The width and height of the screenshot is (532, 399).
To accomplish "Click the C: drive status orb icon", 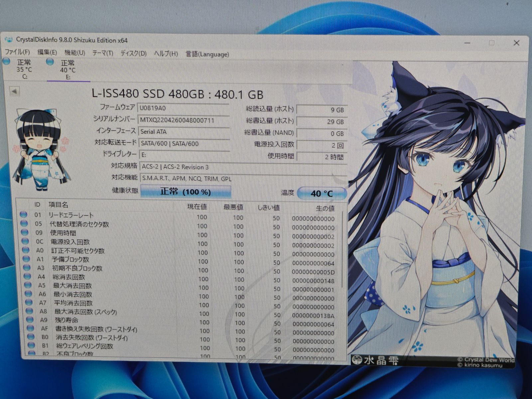I will (6, 62).
